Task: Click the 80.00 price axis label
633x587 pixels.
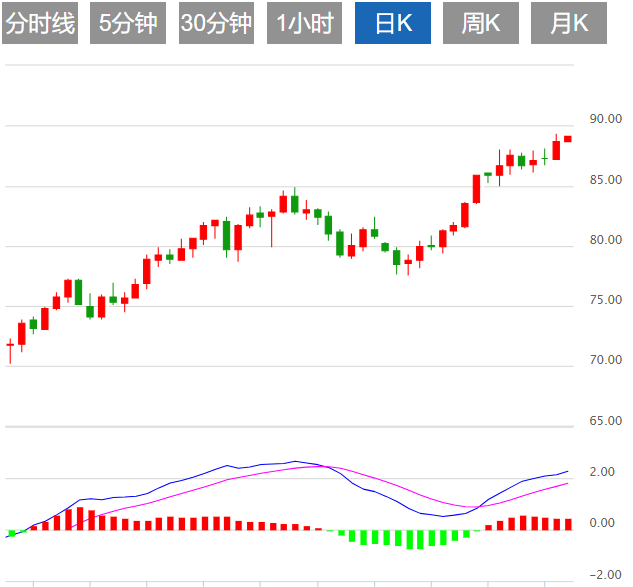Action: tap(606, 240)
